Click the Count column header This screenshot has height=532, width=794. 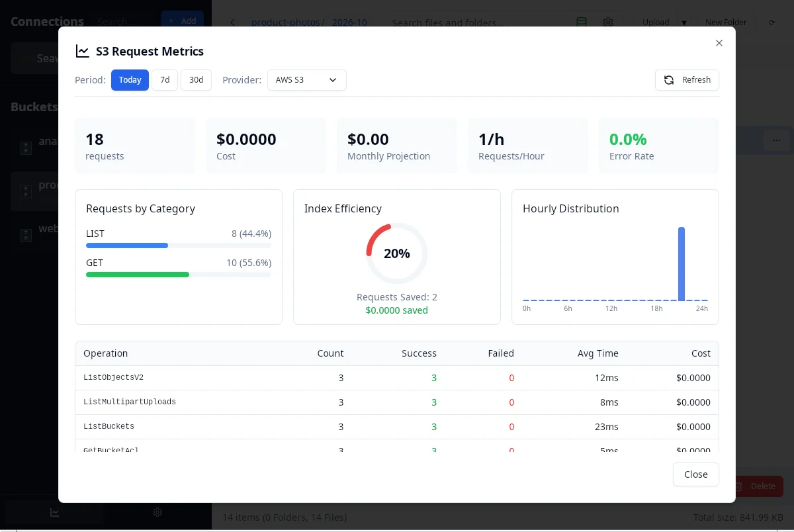[x=330, y=353]
